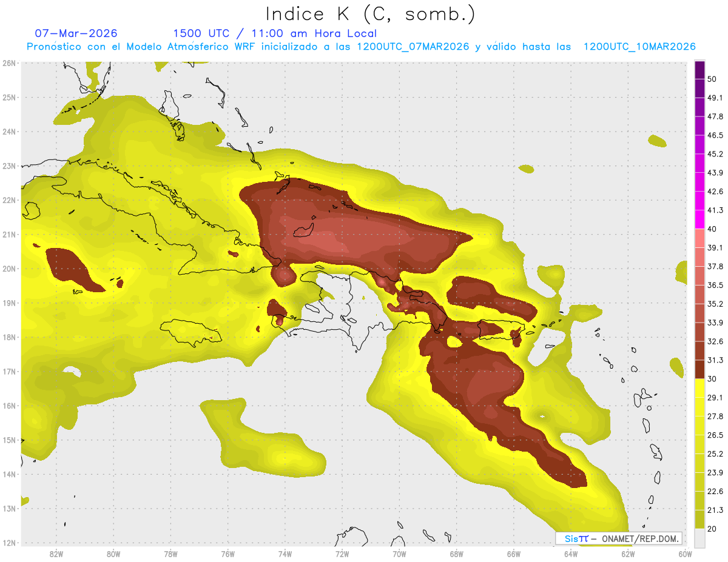
Task: Click the '68W' longitude axis label
Action: (457, 554)
